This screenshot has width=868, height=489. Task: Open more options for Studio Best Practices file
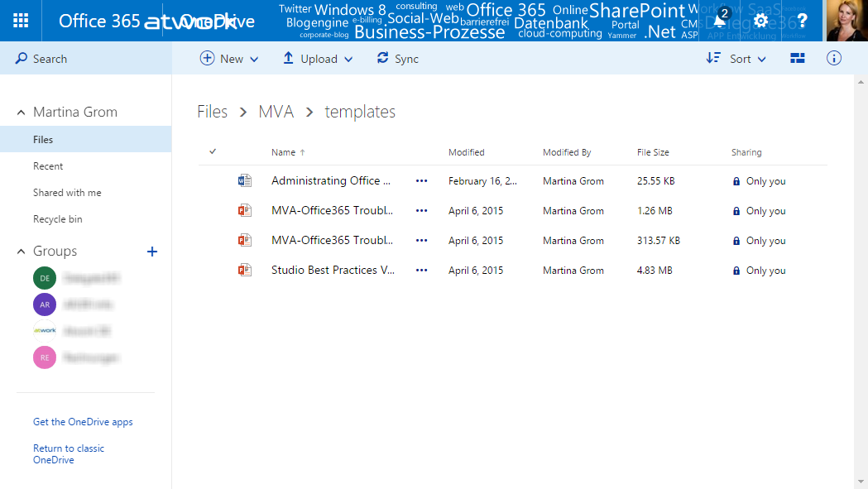(422, 271)
